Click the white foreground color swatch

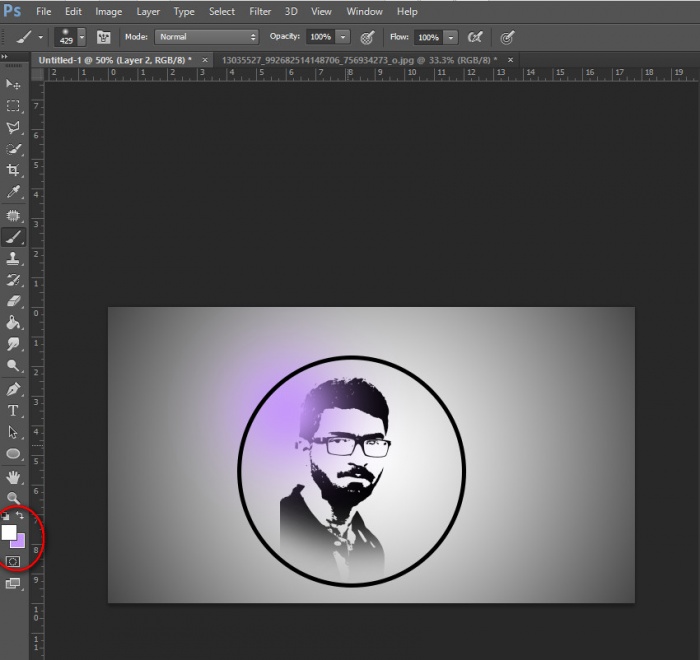click(9, 533)
